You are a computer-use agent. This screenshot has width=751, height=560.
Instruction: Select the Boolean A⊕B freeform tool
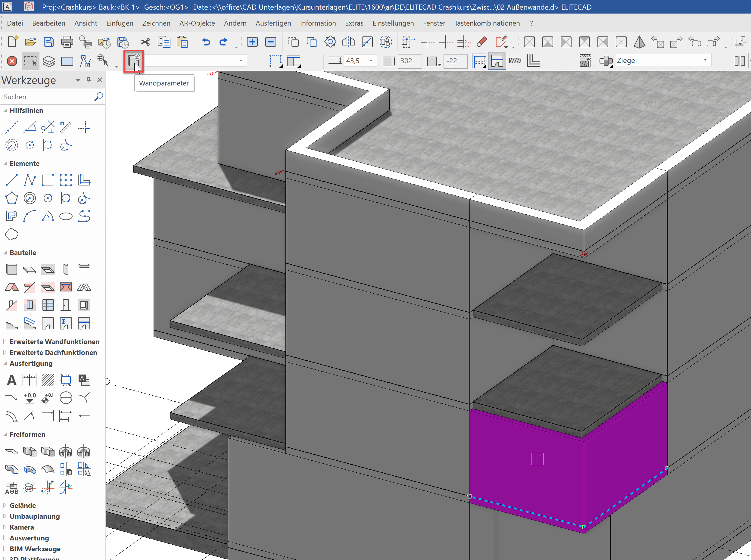[11, 488]
